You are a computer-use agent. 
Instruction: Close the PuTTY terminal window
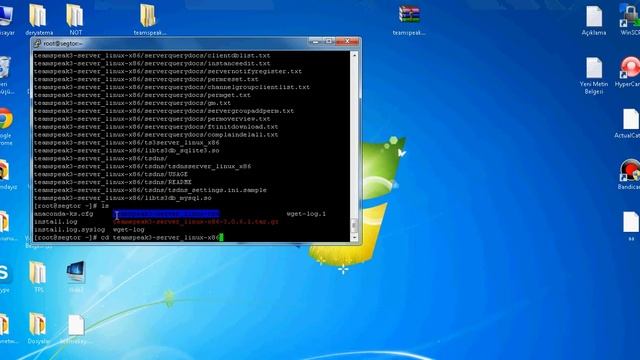[x=347, y=42]
